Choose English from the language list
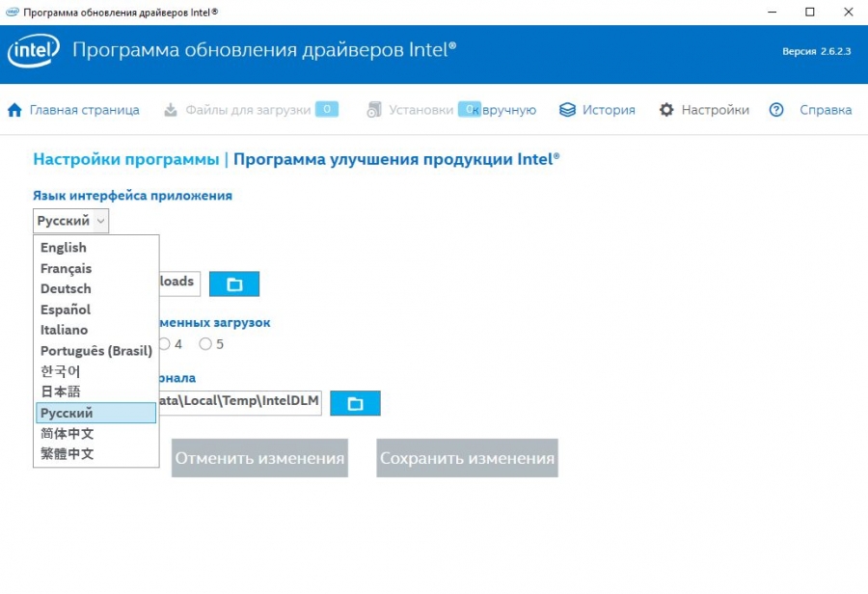The image size is (868, 594). pyautogui.click(x=64, y=248)
